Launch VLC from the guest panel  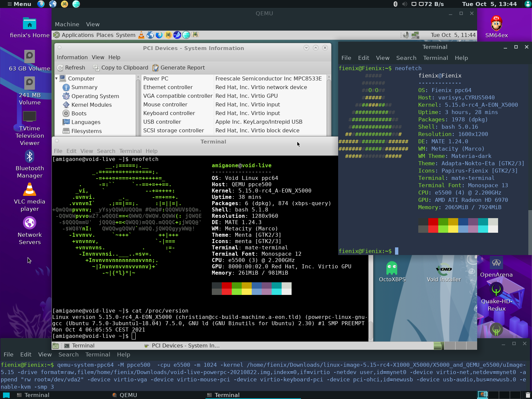point(141,35)
